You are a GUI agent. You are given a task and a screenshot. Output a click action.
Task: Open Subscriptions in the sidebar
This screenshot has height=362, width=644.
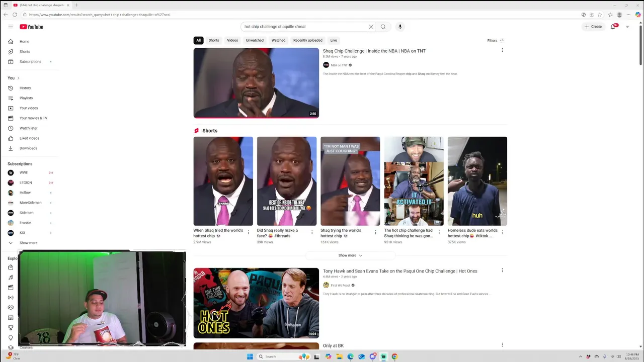[x=30, y=61]
